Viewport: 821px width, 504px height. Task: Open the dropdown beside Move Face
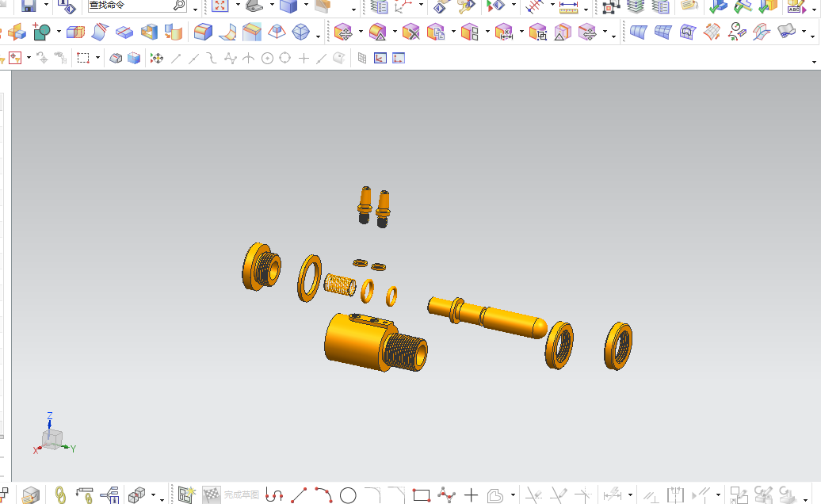[x=361, y=32]
